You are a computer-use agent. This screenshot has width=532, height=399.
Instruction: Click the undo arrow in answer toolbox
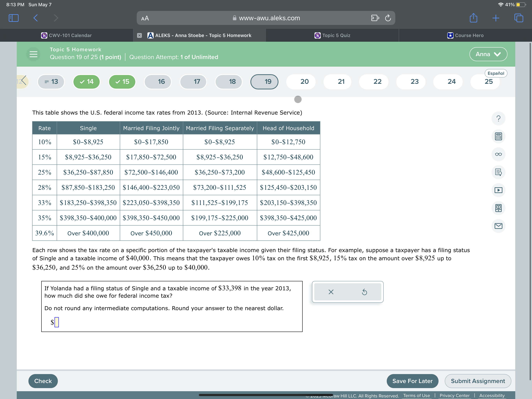[x=364, y=292]
